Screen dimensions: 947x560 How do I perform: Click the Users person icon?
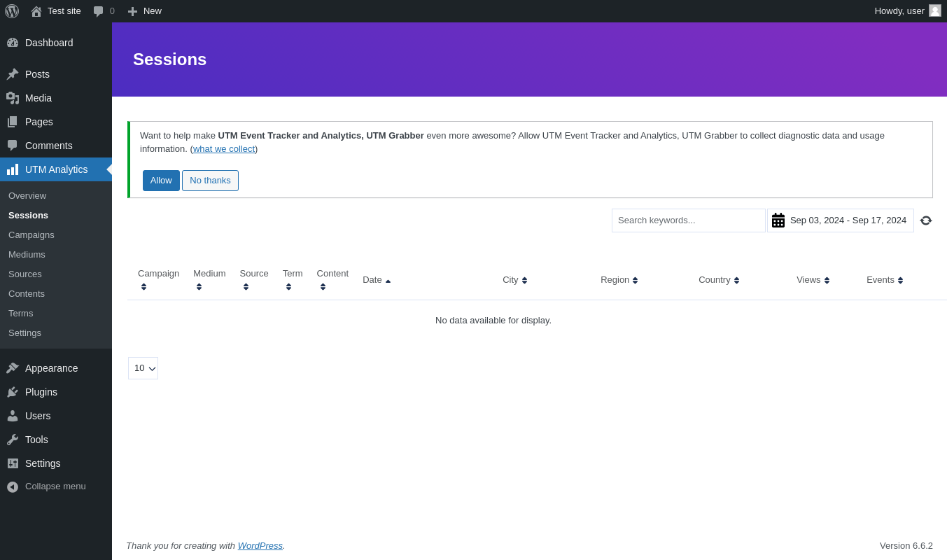point(13,416)
